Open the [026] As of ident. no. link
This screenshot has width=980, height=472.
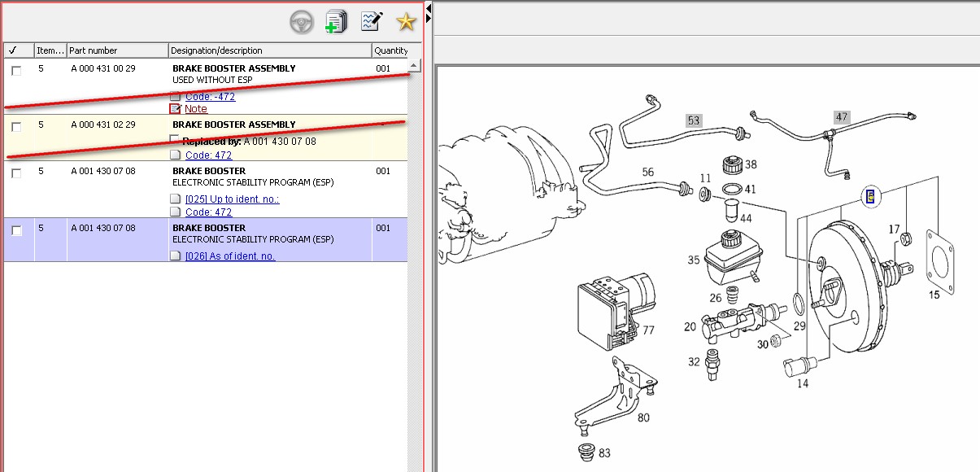(230, 256)
